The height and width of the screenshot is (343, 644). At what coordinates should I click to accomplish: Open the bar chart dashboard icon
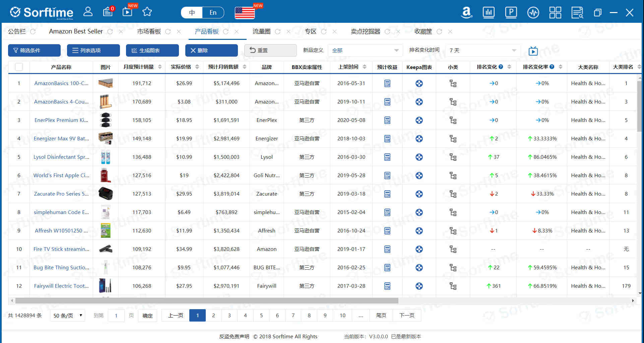(489, 13)
